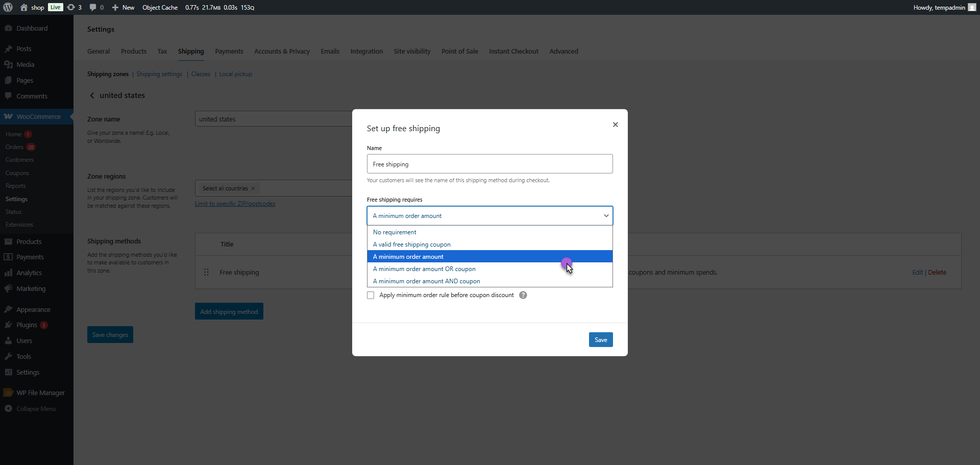Click the comments bubble icon in admin bar

pos(93,7)
